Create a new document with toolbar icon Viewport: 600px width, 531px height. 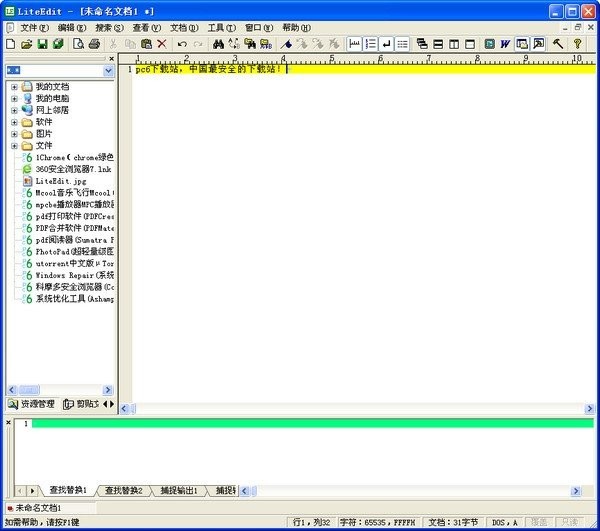click(x=11, y=44)
